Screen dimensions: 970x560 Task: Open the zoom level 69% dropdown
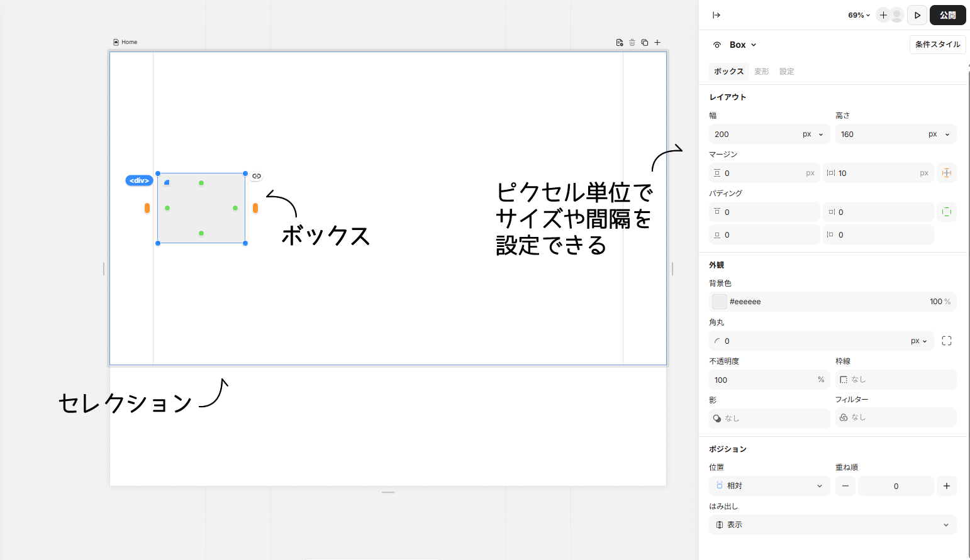[x=858, y=14]
